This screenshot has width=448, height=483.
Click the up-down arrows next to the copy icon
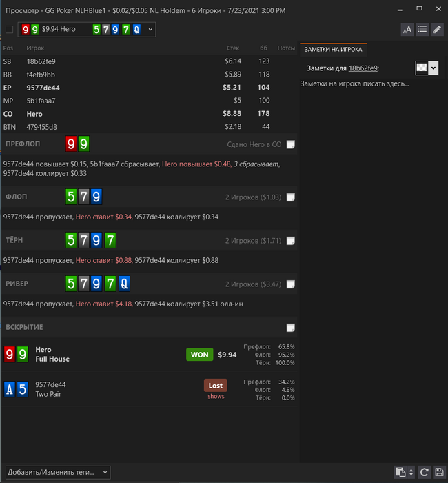tap(411, 472)
